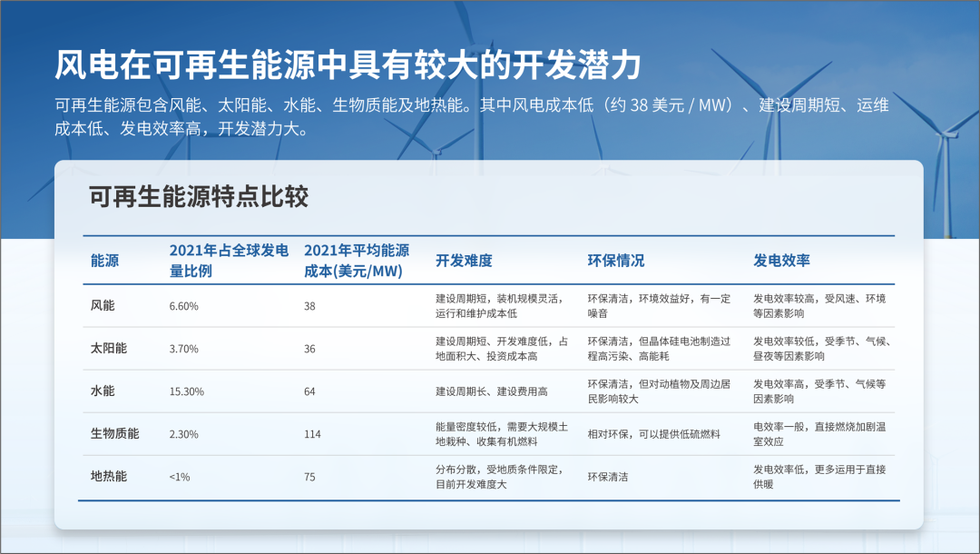Click the row label 太阳能
Viewport: 980px width, 554px height.
(x=109, y=348)
